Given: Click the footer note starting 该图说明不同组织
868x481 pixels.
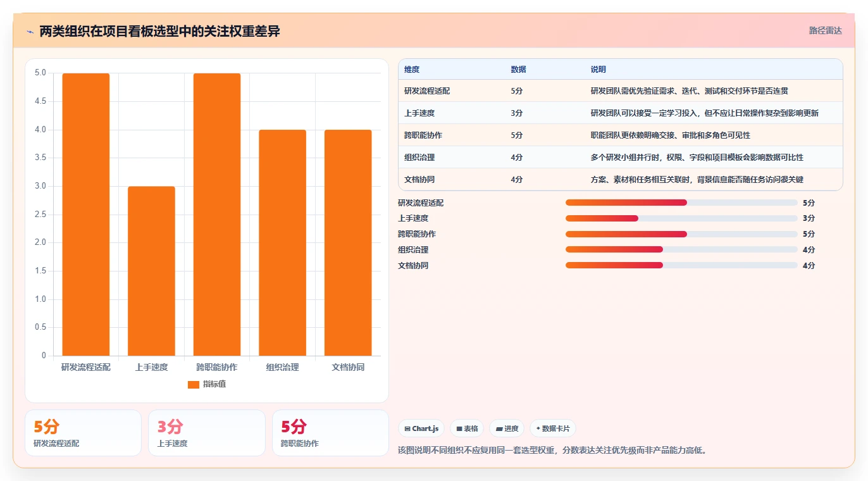Looking at the screenshot, I should tap(552, 451).
